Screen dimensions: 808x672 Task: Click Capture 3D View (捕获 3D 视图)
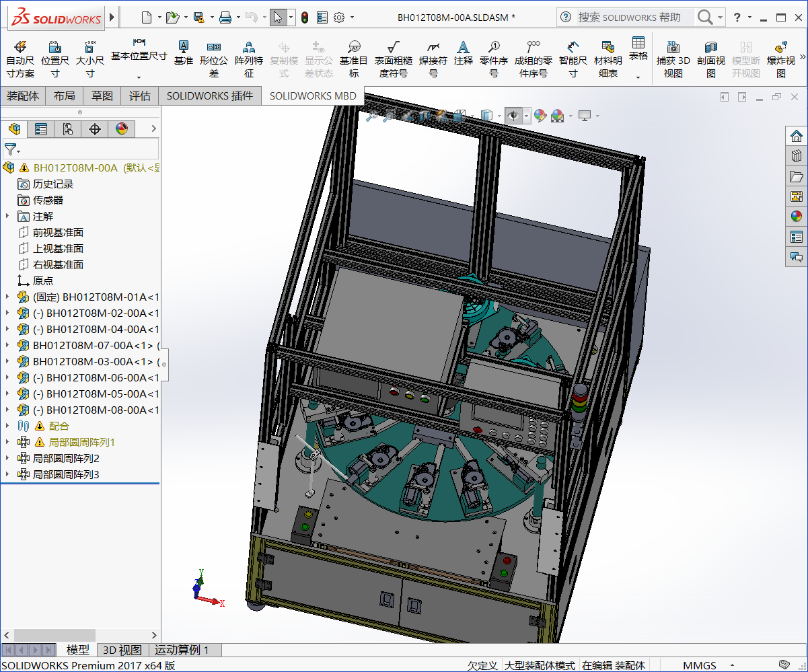673,59
